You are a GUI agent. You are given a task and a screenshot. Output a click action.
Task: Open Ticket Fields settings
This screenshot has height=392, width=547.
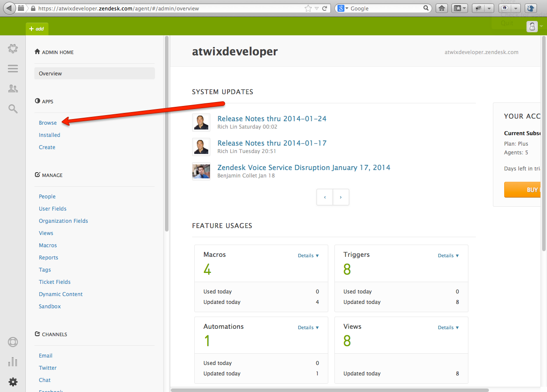tap(55, 282)
